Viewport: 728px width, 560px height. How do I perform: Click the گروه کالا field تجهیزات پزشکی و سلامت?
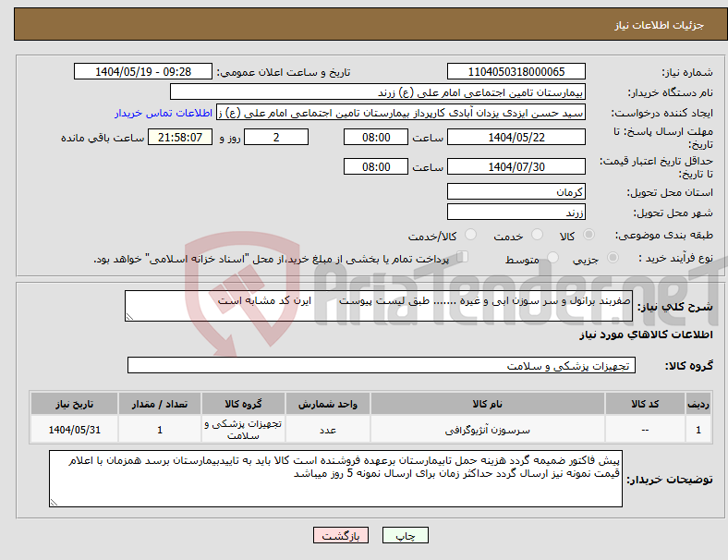coord(382,365)
